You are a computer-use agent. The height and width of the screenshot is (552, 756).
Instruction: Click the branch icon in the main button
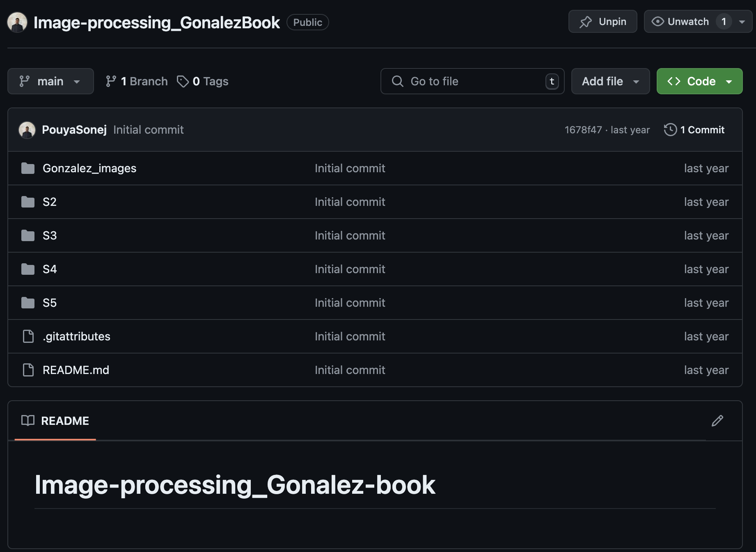pyautogui.click(x=25, y=81)
